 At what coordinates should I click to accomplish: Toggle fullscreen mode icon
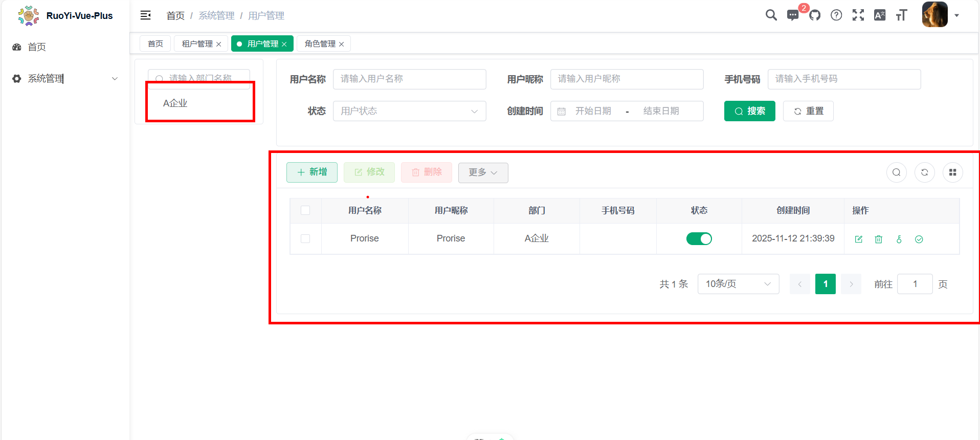[x=858, y=15]
